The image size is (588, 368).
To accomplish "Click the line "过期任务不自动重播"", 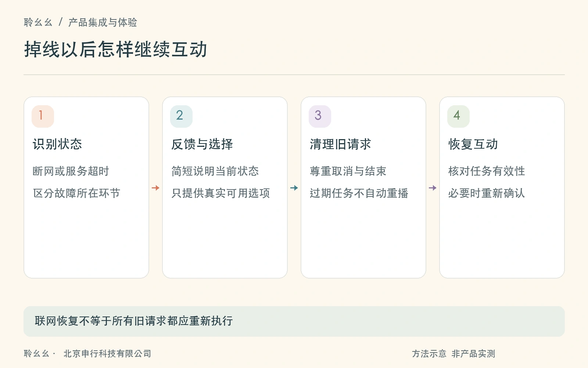I will pyautogui.click(x=359, y=193).
